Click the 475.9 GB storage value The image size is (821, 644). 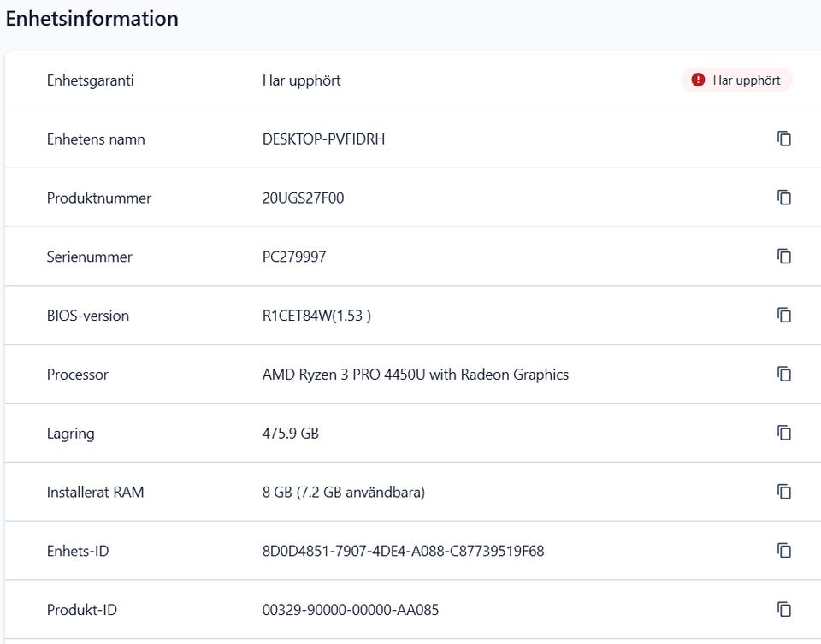click(290, 434)
